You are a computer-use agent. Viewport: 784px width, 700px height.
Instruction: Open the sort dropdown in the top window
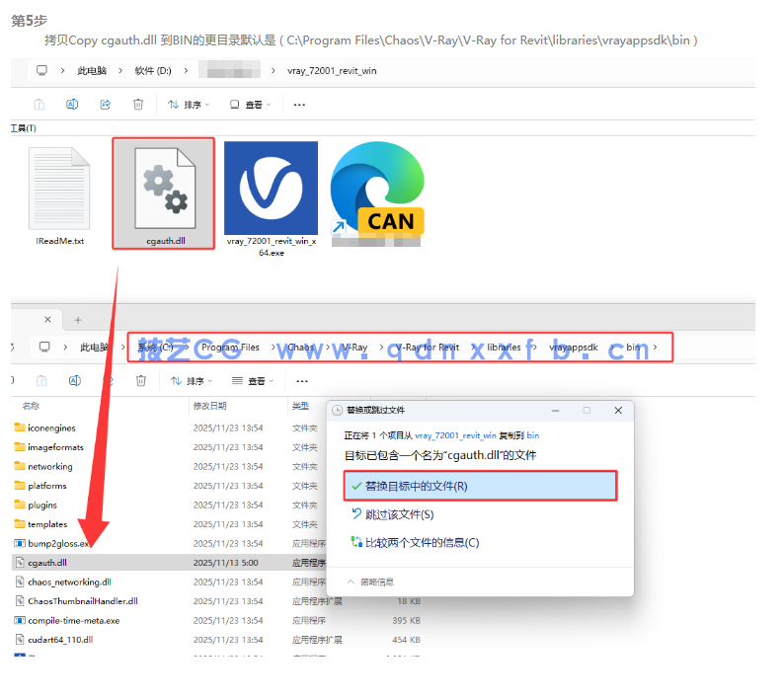(x=189, y=105)
